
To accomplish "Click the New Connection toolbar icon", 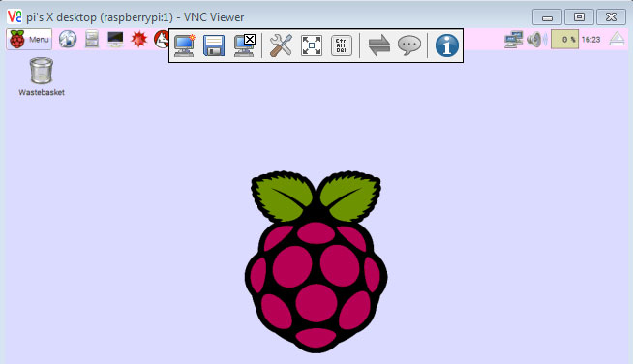I will 185,45.
